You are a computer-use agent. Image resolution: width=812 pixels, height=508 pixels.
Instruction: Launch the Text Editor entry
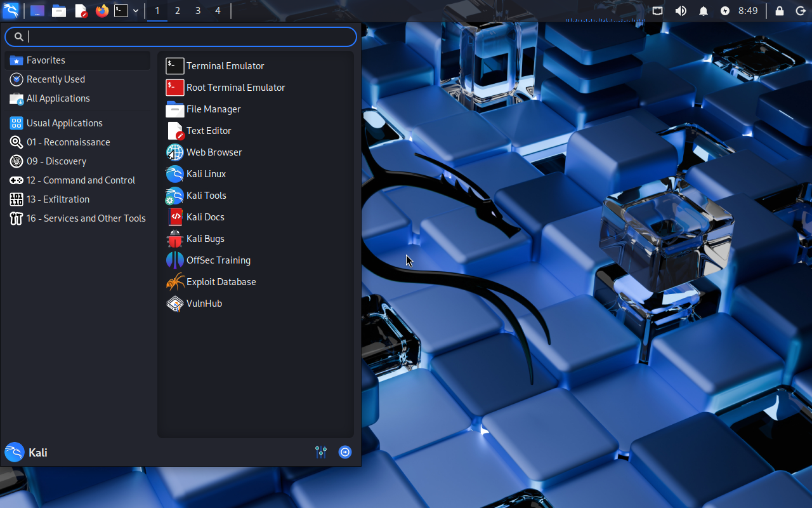[209, 131]
